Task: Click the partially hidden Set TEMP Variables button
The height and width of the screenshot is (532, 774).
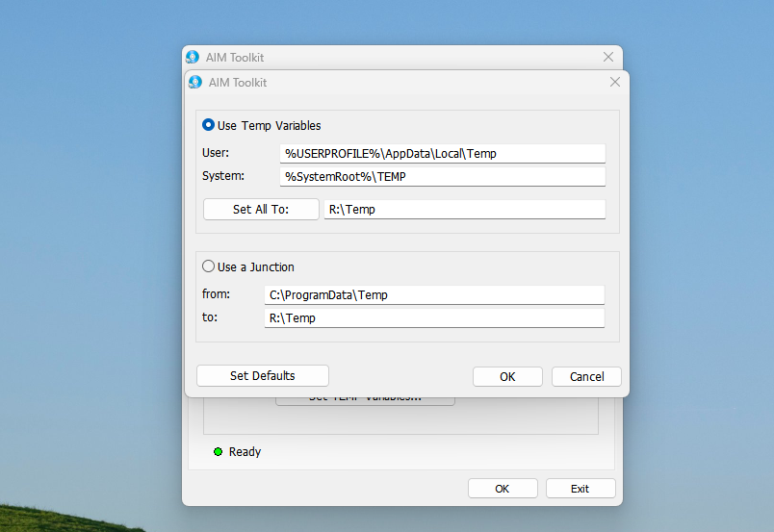Action: point(365,400)
